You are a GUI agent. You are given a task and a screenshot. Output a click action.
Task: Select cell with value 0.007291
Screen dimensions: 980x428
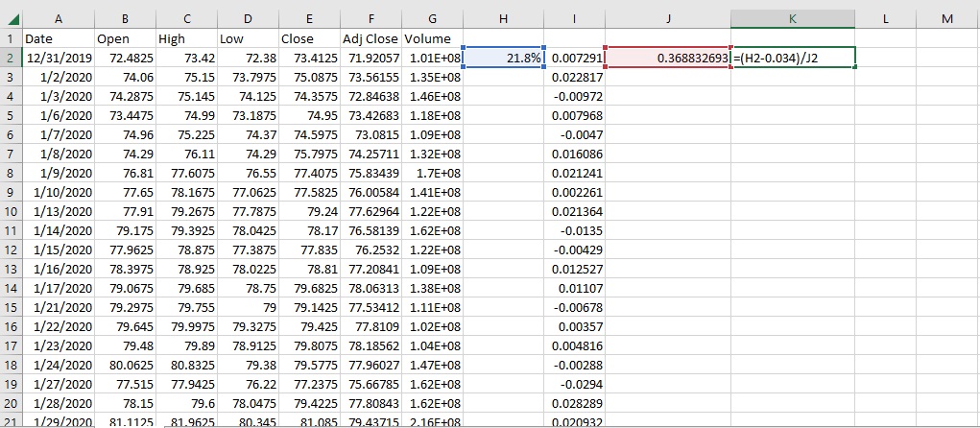(576, 59)
